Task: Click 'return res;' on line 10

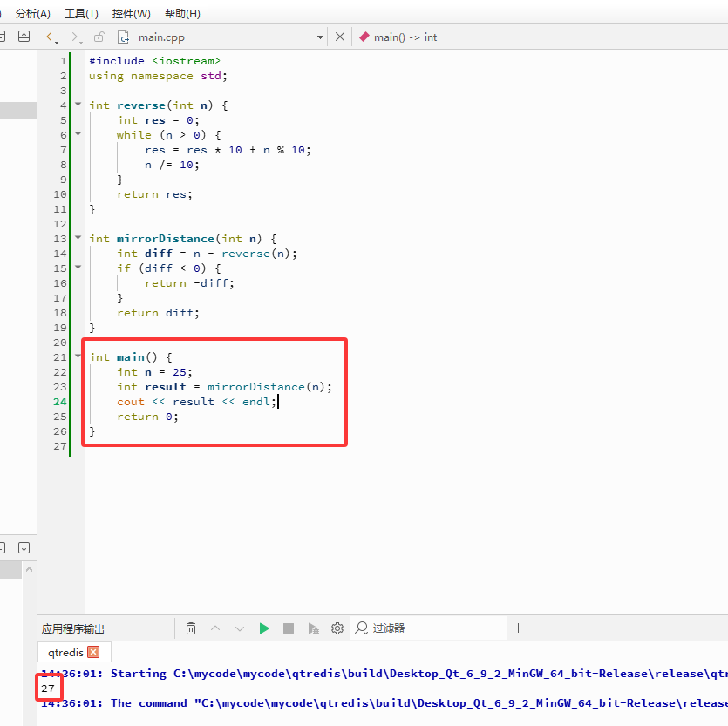Action: 154,194
